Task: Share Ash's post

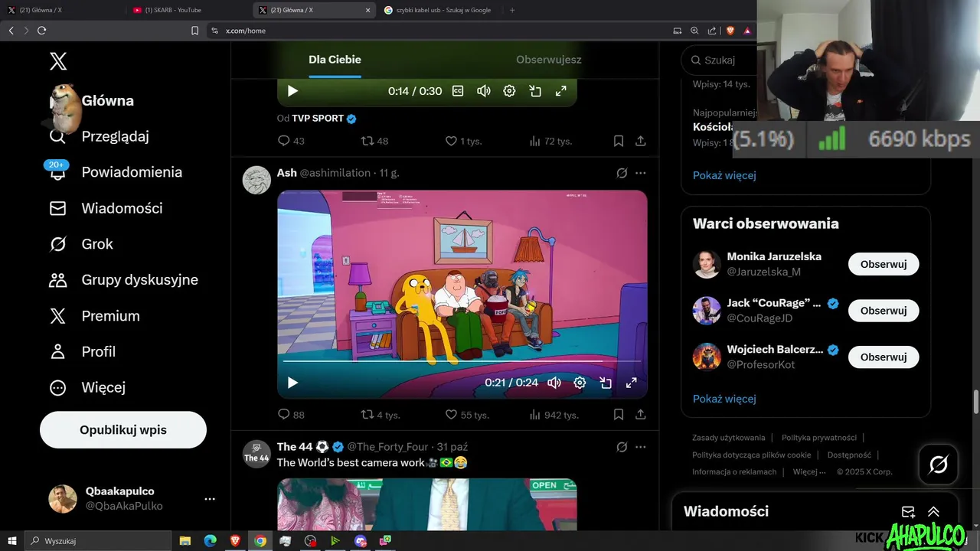Action: coord(641,415)
